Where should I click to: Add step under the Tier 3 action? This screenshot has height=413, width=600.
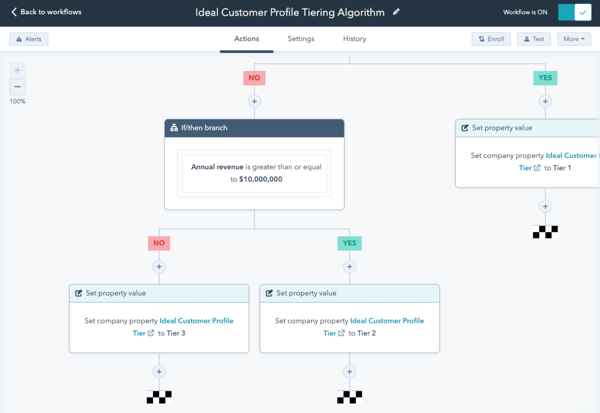(159, 372)
